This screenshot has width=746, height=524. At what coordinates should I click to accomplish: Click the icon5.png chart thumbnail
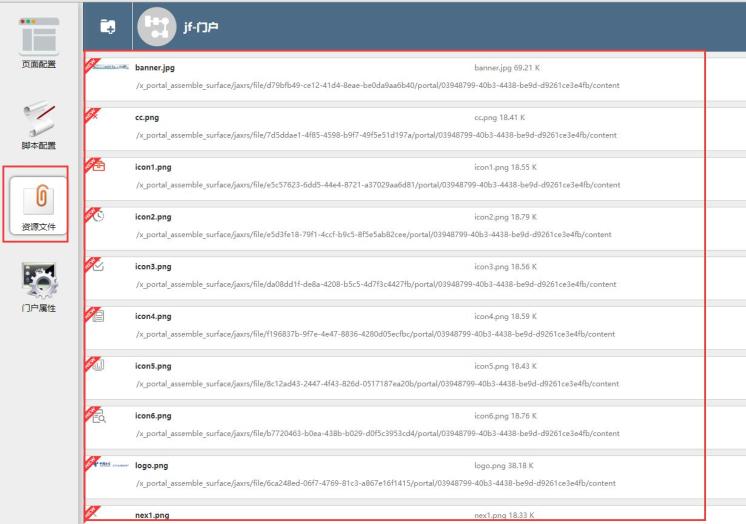(x=98, y=366)
